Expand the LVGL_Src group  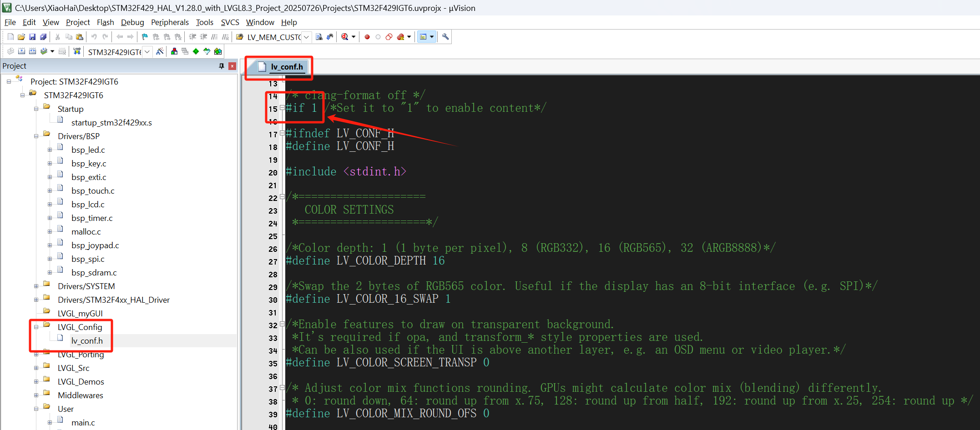pyautogui.click(x=36, y=368)
